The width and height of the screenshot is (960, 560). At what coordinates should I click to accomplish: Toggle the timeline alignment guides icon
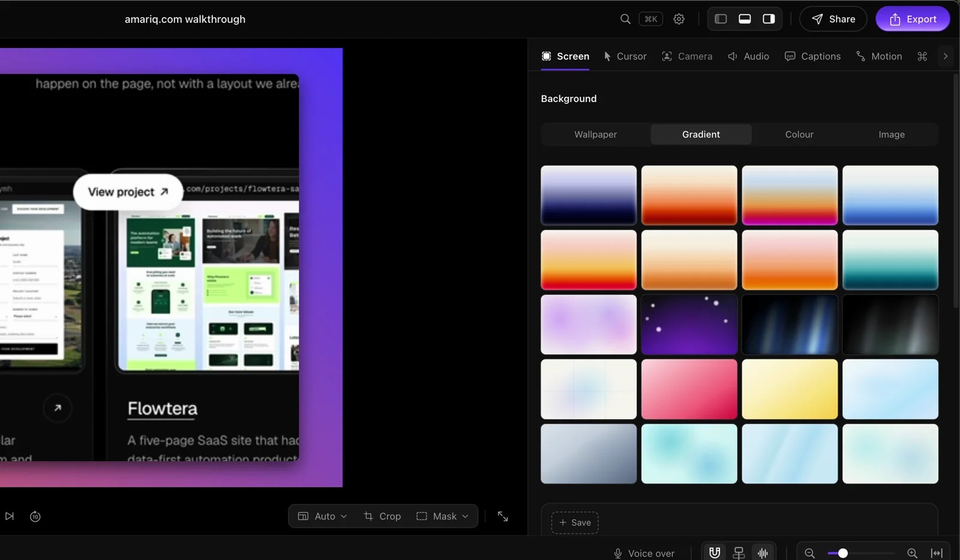(739, 553)
